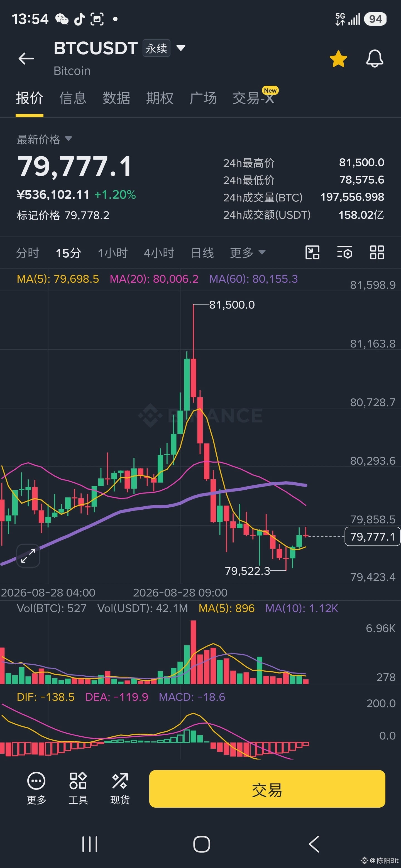Image resolution: width=401 pixels, height=868 pixels.
Task: Open the 数据 tab
Action: 116,98
